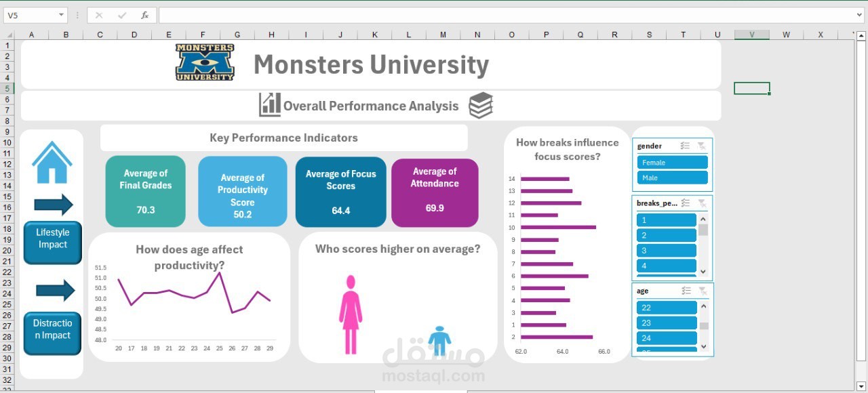This screenshot has height=393, width=868.
Task: Expand the formula bar with chevron
Action: tap(861, 15)
